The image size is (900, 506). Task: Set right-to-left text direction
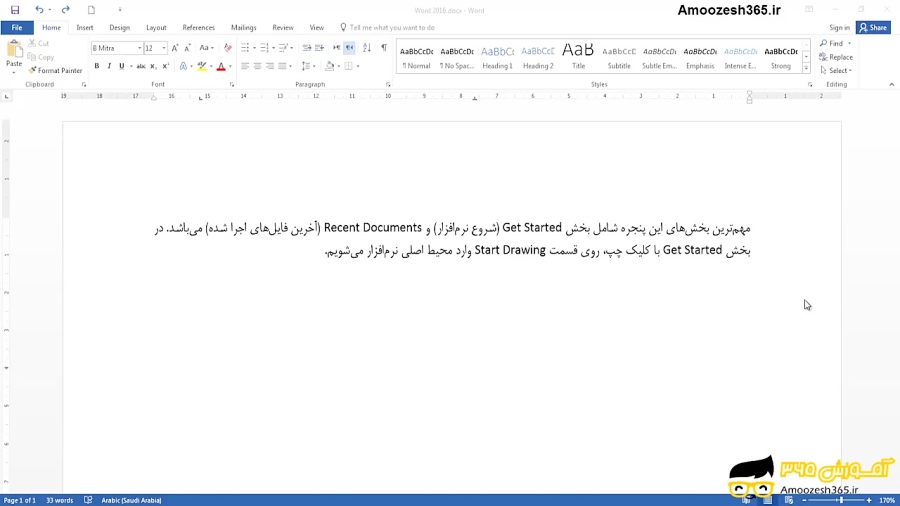(x=349, y=48)
